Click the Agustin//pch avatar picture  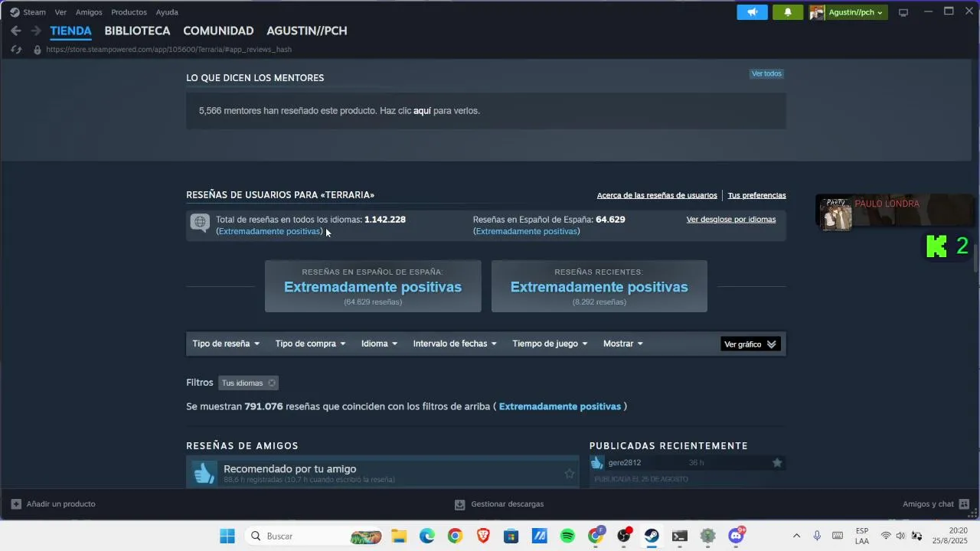click(x=817, y=12)
